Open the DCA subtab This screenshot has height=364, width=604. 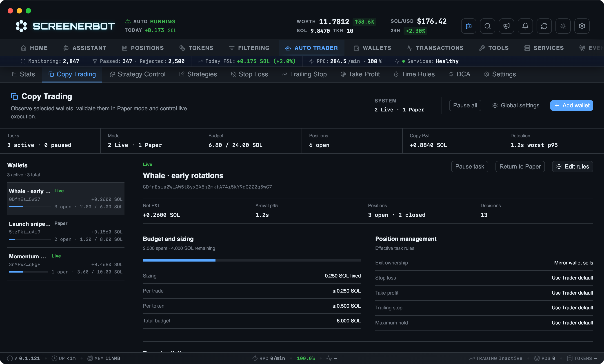[x=459, y=74]
